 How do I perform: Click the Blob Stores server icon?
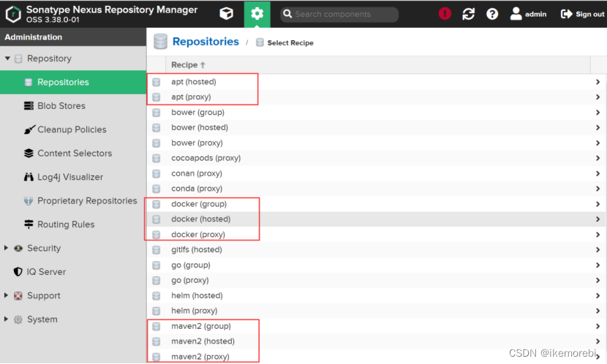(29, 105)
